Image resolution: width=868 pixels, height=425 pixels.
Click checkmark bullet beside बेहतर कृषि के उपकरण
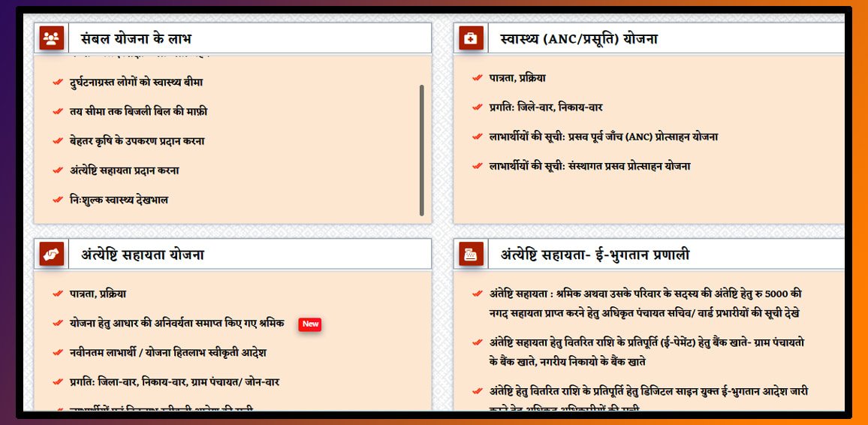pyautogui.click(x=58, y=141)
